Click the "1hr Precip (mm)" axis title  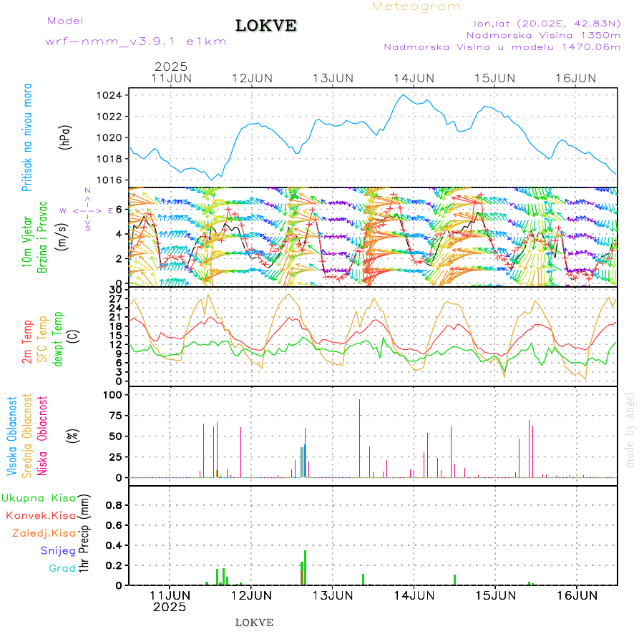coord(84,534)
